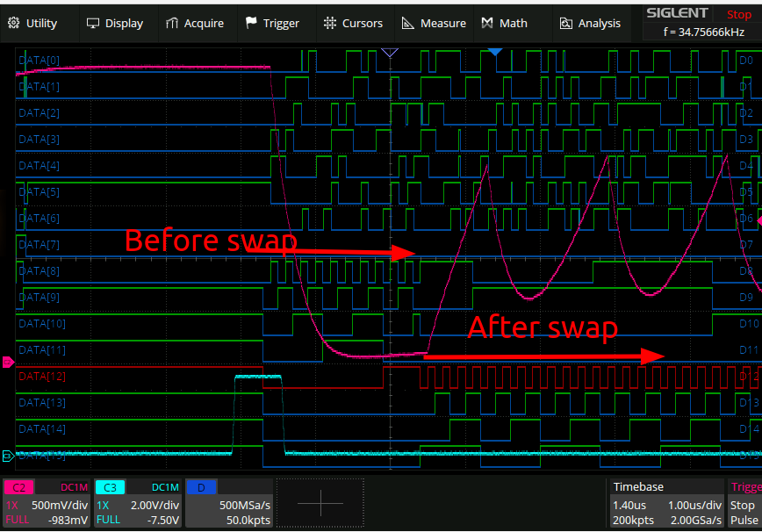Click the Display monitor icon
Image resolution: width=762 pixels, height=532 pixels.
pyautogui.click(x=93, y=24)
